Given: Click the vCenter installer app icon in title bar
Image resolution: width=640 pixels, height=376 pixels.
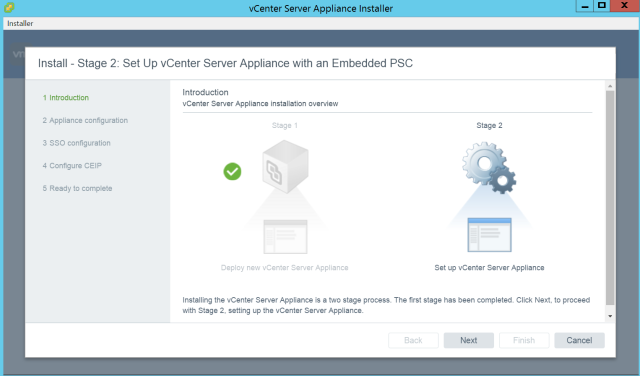Looking at the screenshot, I should [9, 7].
